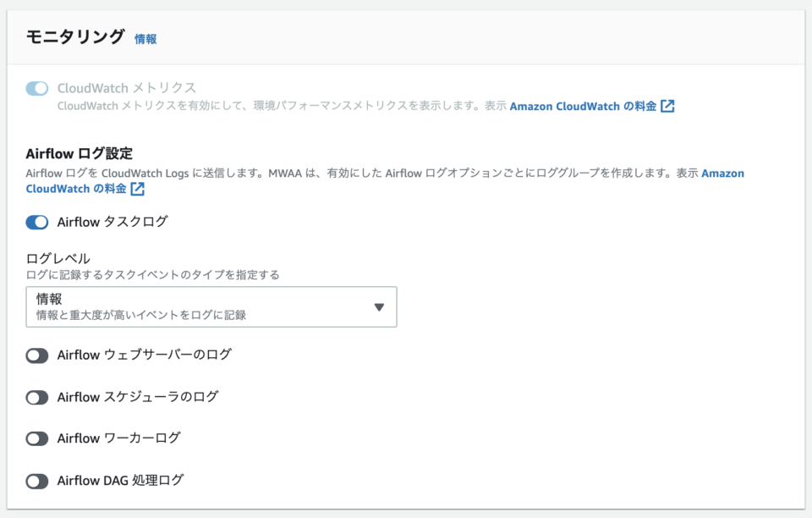Enable the Airflow ウェブサーバーのログ toggle

[x=36, y=355]
